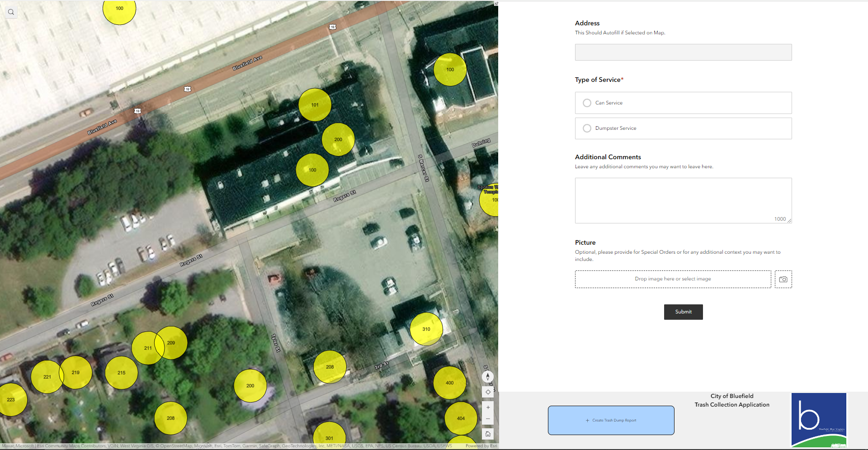The width and height of the screenshot is (868, 450).
Task: Select yellow map marker 223
Action: (11, 400)
